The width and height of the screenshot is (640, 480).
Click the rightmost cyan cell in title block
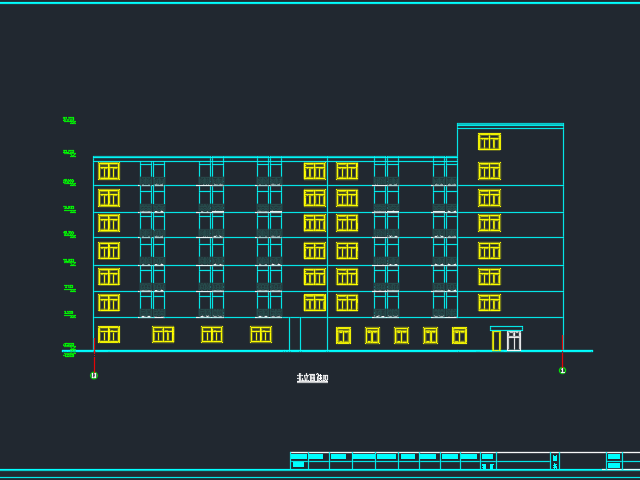(614, 457)
